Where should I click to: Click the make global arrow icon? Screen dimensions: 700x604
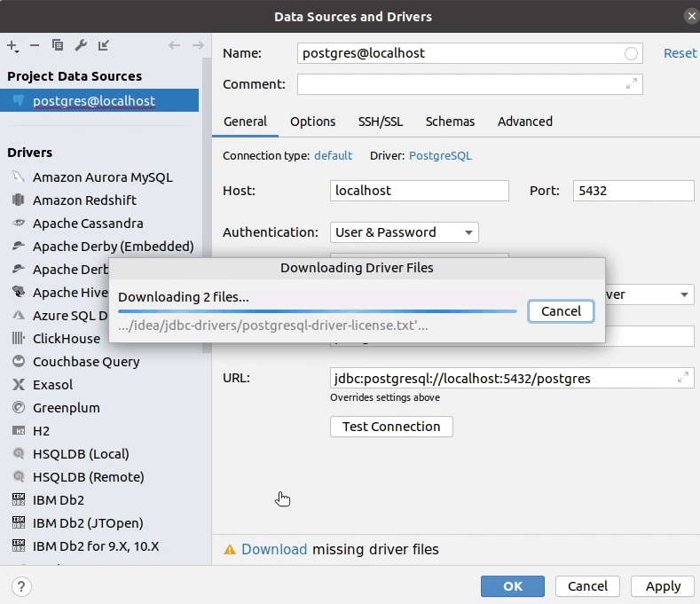click(104, 45)
